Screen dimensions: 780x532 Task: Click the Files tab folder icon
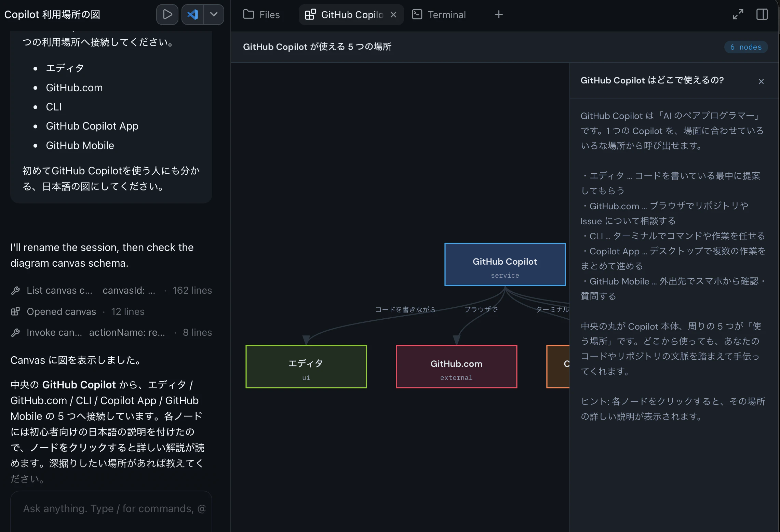248,14
